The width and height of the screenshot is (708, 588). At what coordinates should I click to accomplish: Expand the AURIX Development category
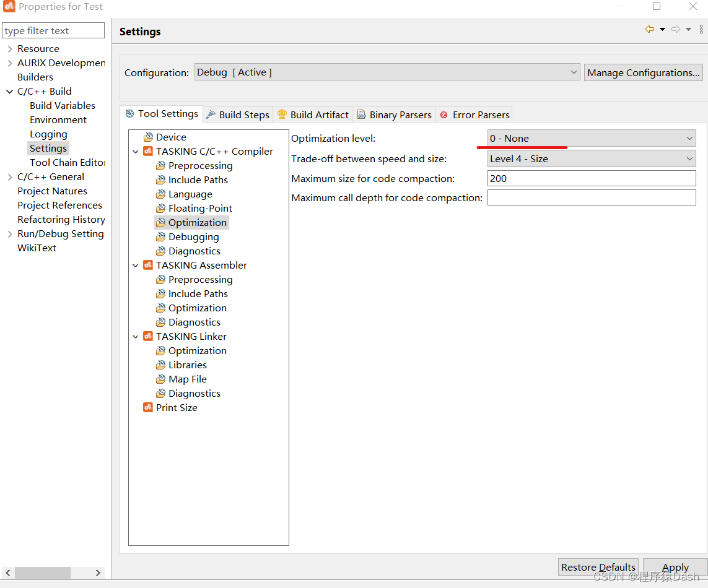[x=9, y=63]
